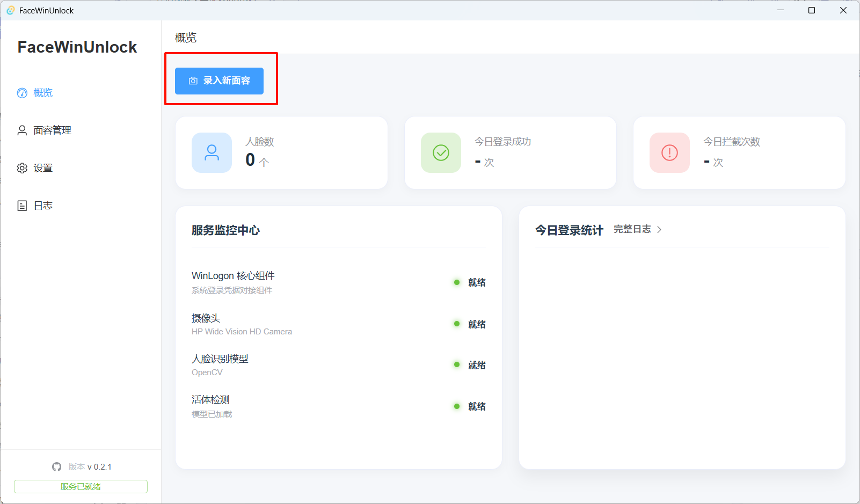Click the green status dot for 活体检测
Viewport: 860px width, 504px height.
click(x=457, y=406)
